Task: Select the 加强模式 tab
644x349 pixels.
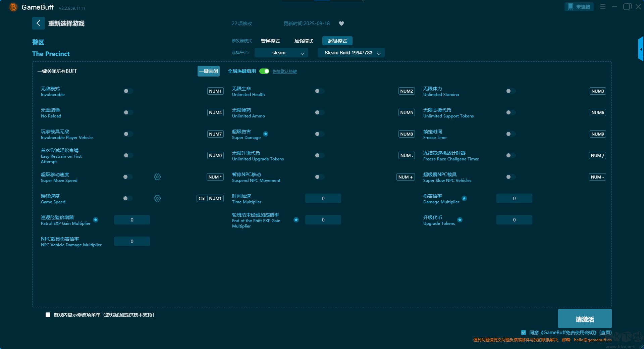Action: click(x=304, y=41)
